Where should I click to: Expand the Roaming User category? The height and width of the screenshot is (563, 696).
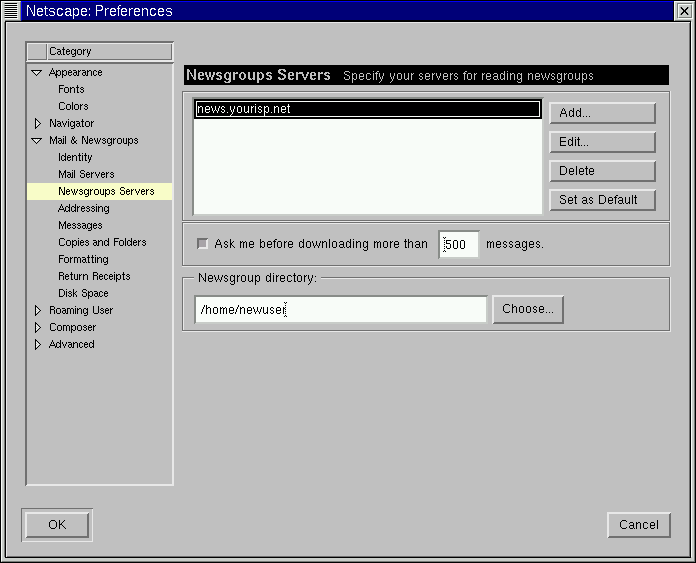coord(37,311)
